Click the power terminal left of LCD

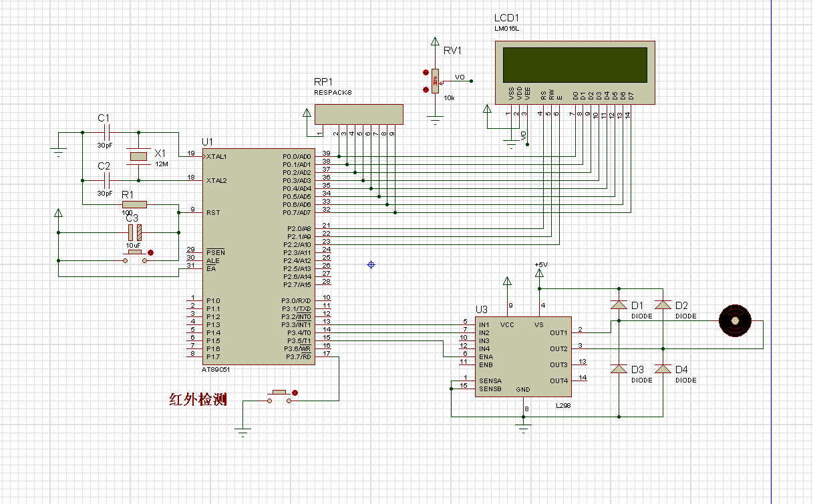coord(487,109)
